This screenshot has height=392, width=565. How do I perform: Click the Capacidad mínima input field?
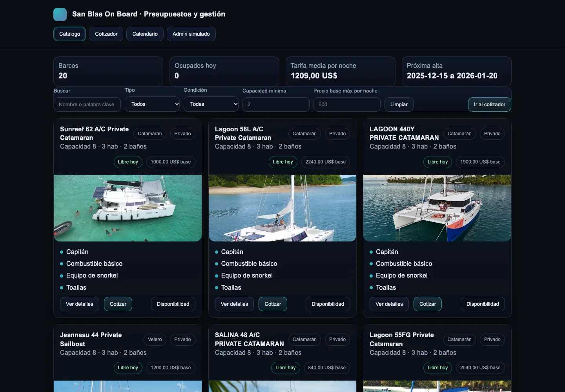tap(276, 104)
